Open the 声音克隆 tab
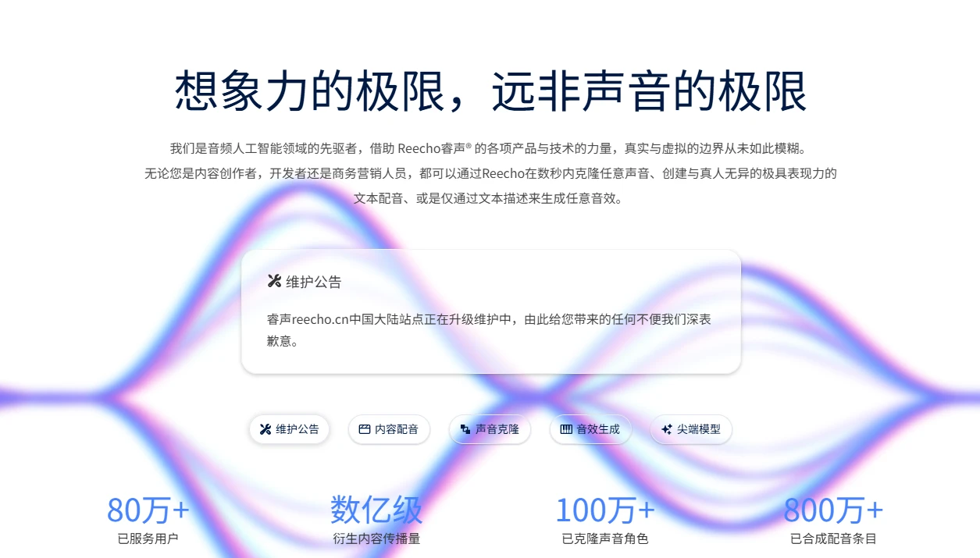 [490, 429]
